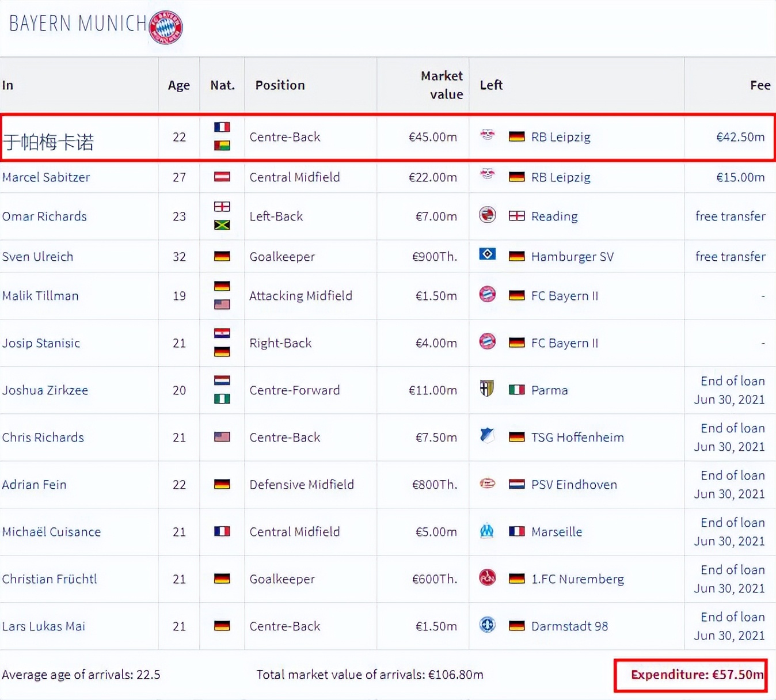
Task: Click the PSV Eindhoven club crest
Action: coord(488,484)
